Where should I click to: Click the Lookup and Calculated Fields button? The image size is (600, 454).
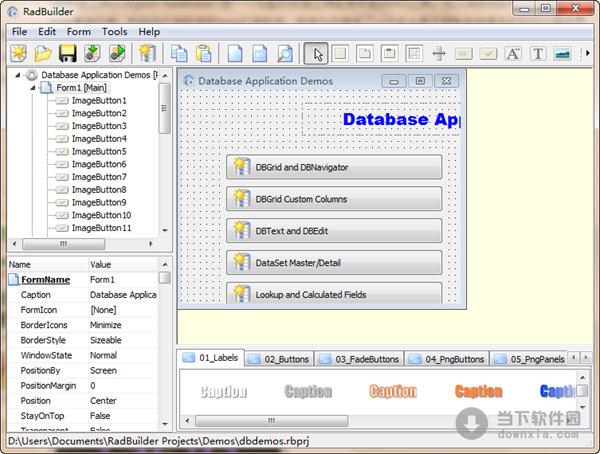coord(334,293)
